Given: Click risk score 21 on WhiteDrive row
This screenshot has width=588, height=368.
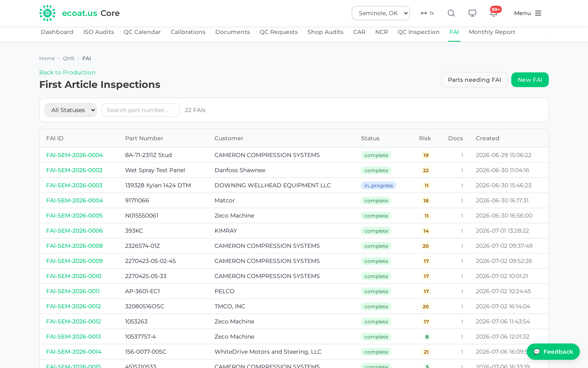Looking at the screenshot, I should (x=426, y=352).
